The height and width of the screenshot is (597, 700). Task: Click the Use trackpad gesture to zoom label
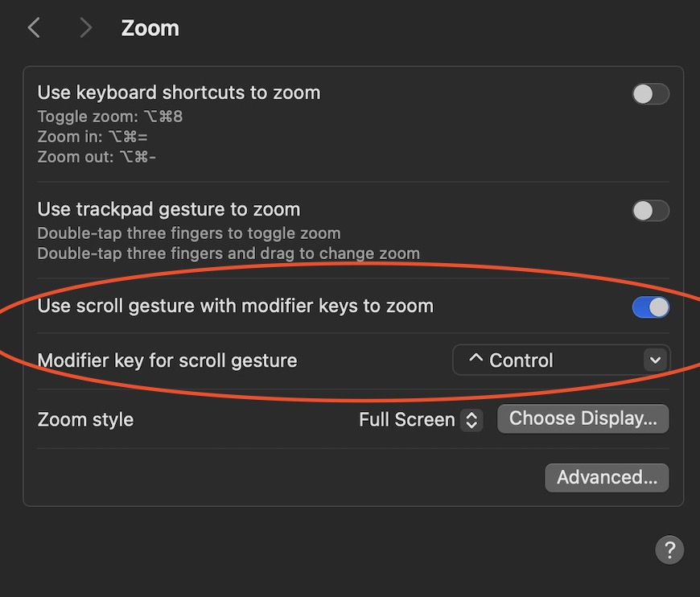[x=169, y=209]
